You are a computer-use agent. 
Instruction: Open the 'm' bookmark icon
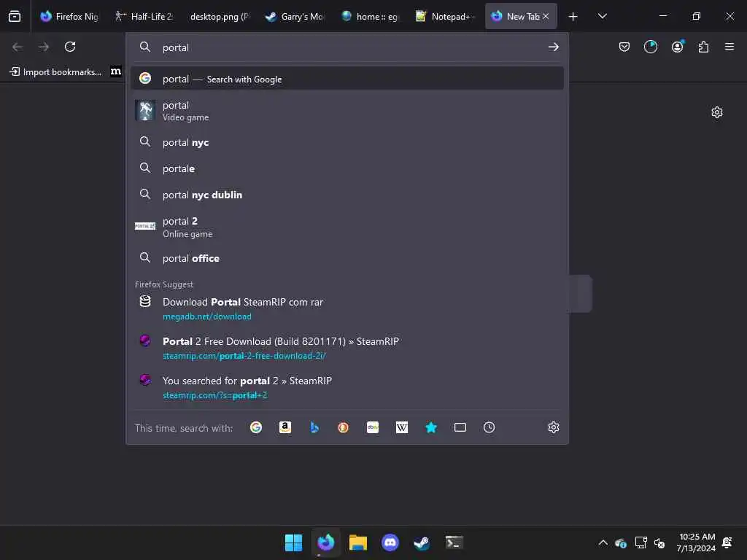(x=116, y=71)
